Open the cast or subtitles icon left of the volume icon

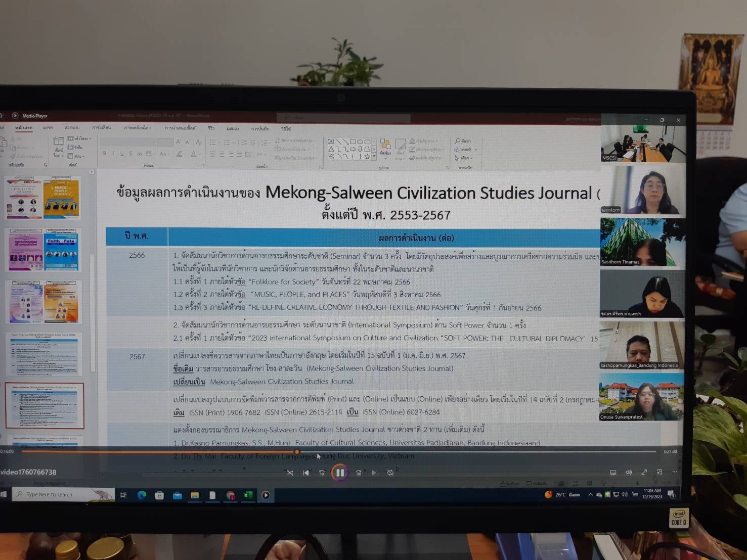coord(613,472)
